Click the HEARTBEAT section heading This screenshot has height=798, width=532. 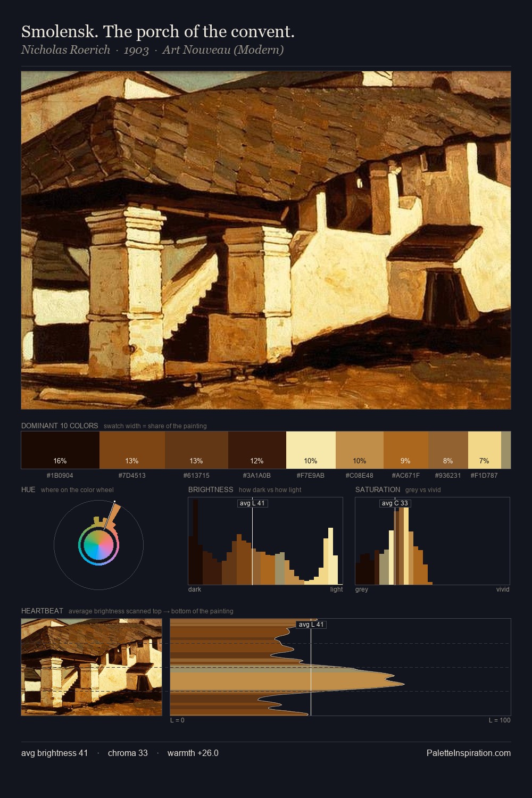tap(42, 611)
